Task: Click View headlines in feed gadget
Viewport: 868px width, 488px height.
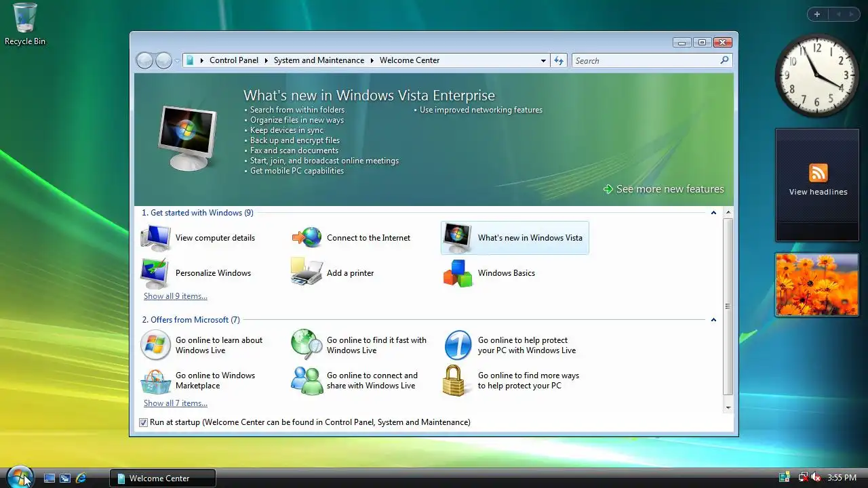Action: pos(818,192)
